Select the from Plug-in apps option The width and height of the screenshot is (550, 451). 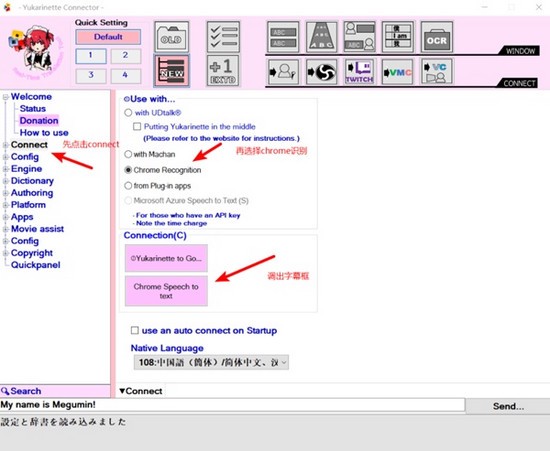coord(128,186)
